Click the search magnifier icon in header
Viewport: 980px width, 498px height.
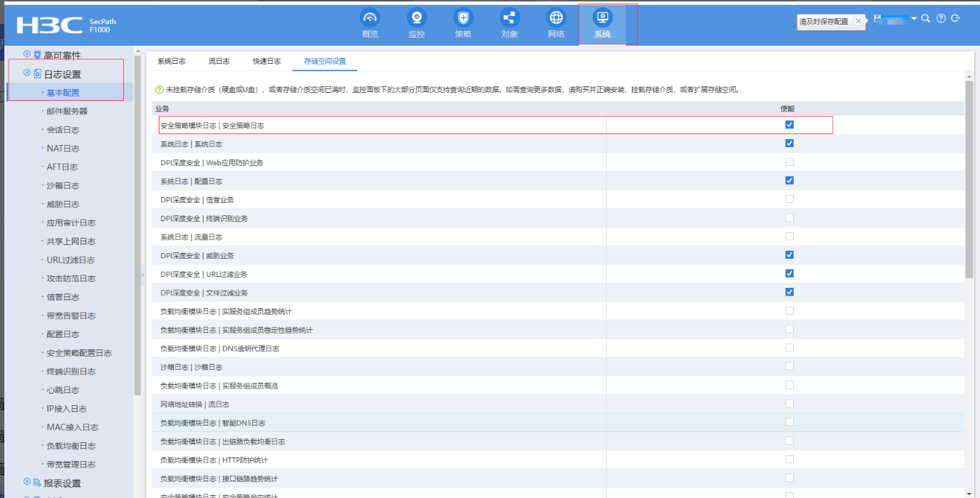pyautogui.click(x=925, y=18)
